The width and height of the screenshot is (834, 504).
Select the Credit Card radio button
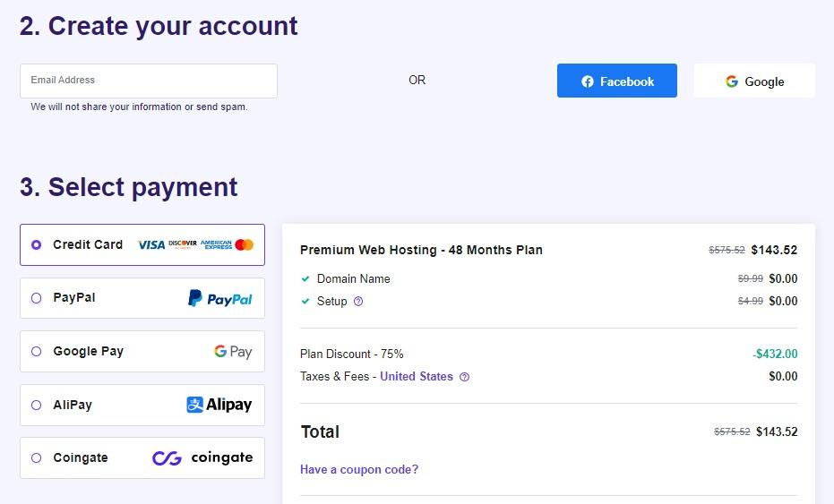click(36, 244)
